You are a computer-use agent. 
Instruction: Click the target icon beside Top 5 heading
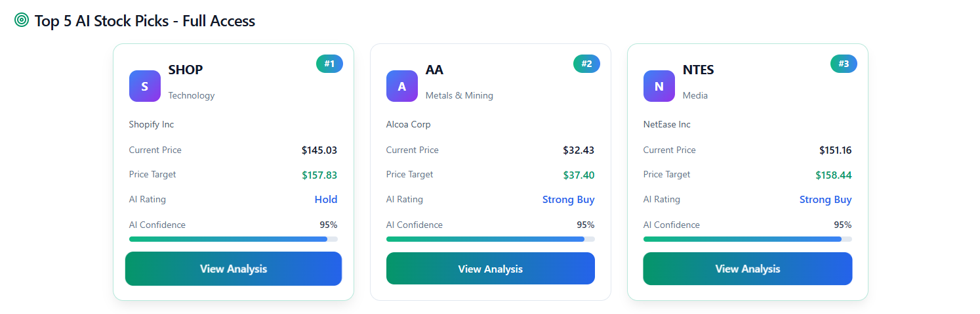tap(22, 20)
